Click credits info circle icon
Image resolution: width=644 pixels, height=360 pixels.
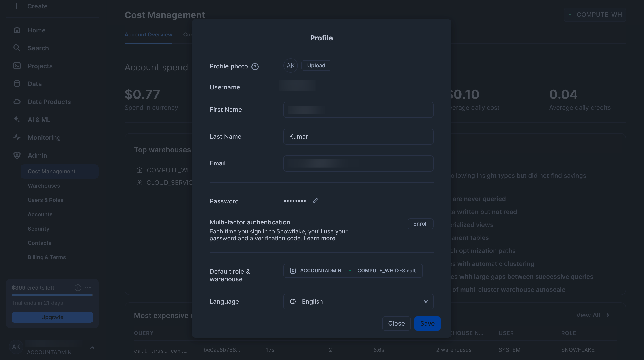coord(78,288)
